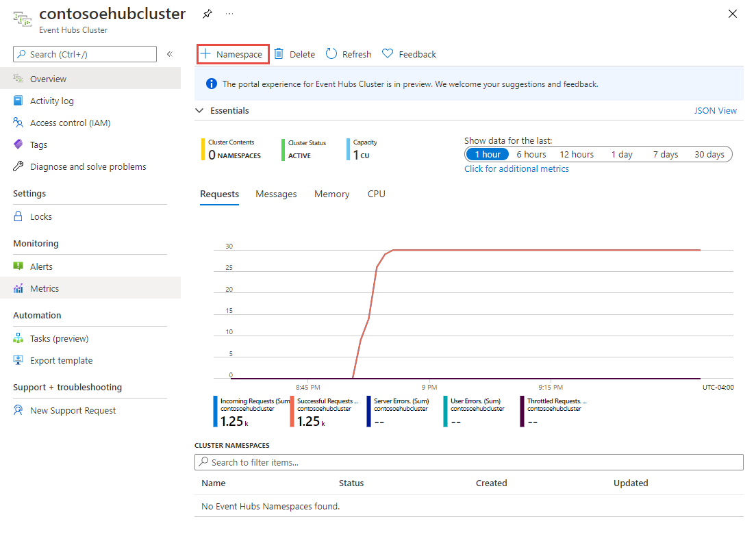Click the Incoming Requests legend swatch
Viewport: 756px width, 543px height.
coord(215,412)
